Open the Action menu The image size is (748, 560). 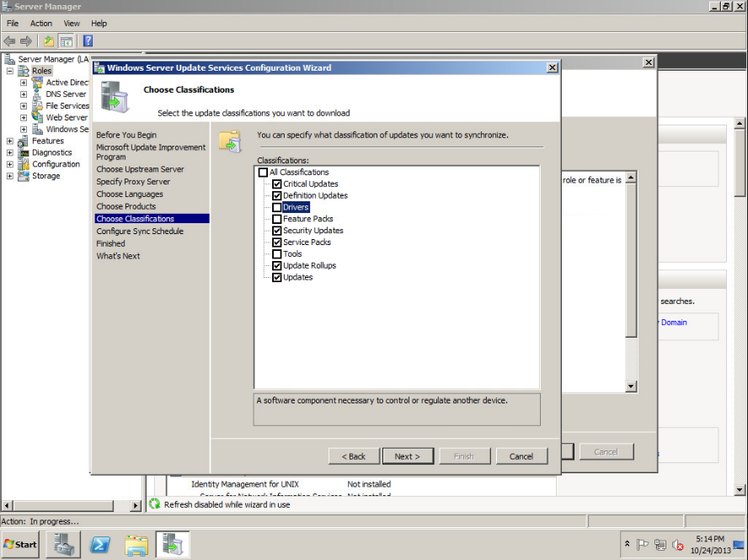[x=41, y=24]
